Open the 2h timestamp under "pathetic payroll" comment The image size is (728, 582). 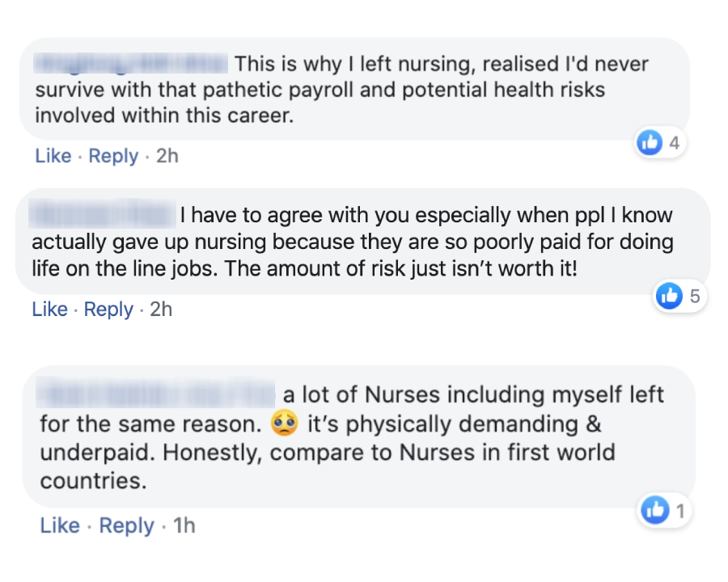pos(167,156)
